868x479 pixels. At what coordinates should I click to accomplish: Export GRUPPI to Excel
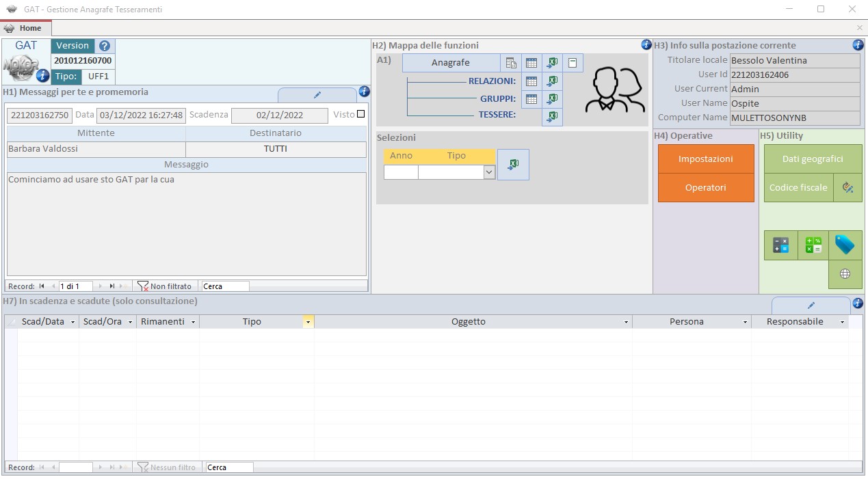click(x=552, y=99)
